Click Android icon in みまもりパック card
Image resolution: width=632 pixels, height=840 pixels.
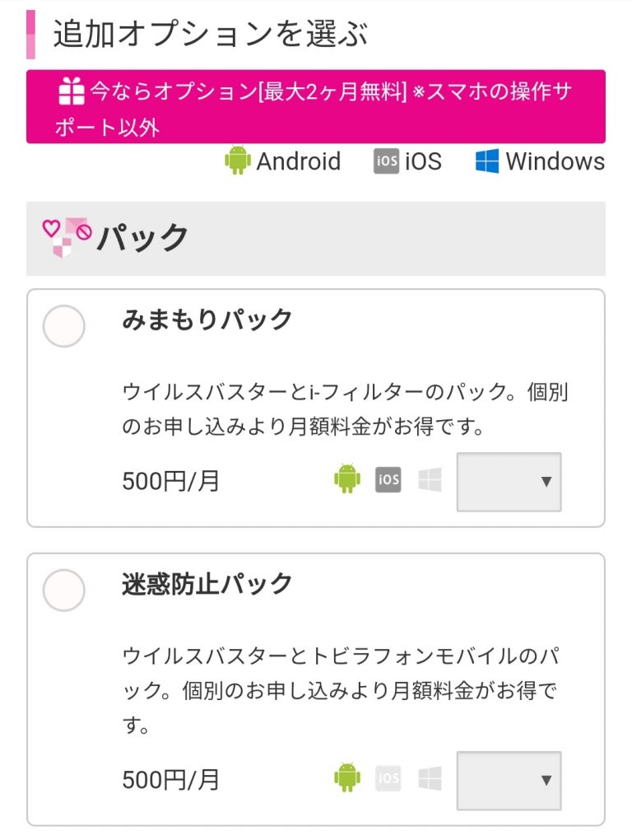347,479
